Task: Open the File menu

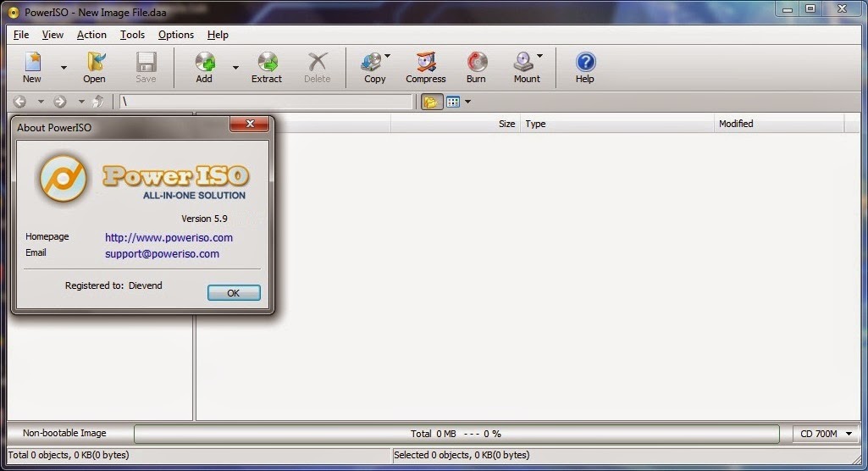Action: (x=21, y=35)
